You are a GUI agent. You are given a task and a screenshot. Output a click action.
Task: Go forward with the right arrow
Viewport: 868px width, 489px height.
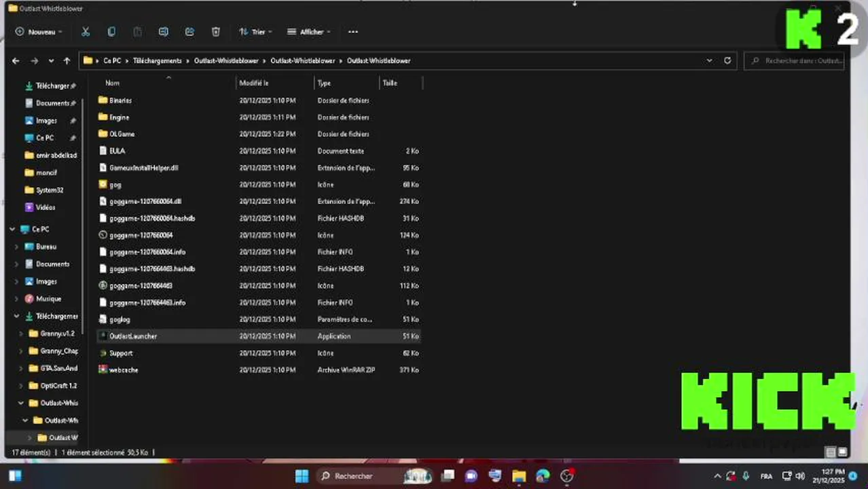pyautogui.click(x=34, y=60)
